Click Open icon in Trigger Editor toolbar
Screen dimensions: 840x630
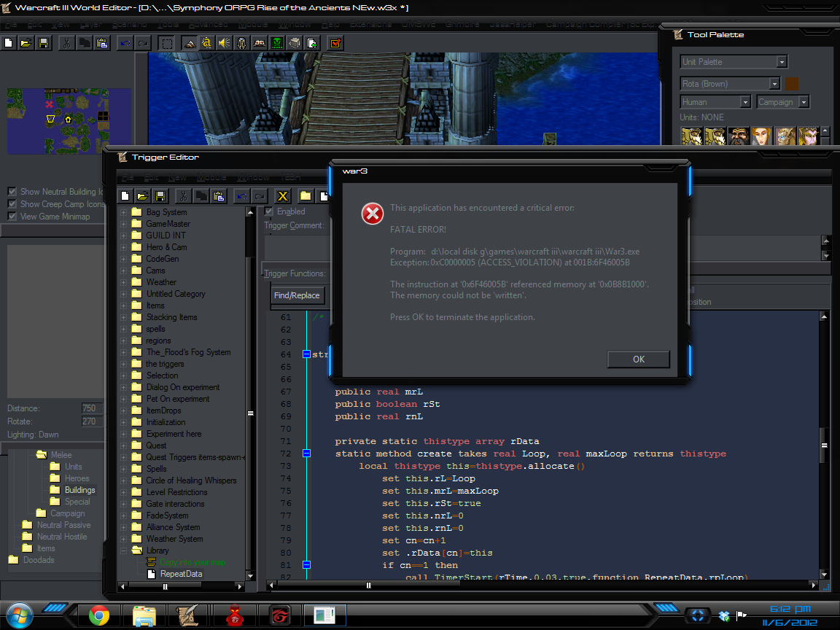[x=142, y=196]
